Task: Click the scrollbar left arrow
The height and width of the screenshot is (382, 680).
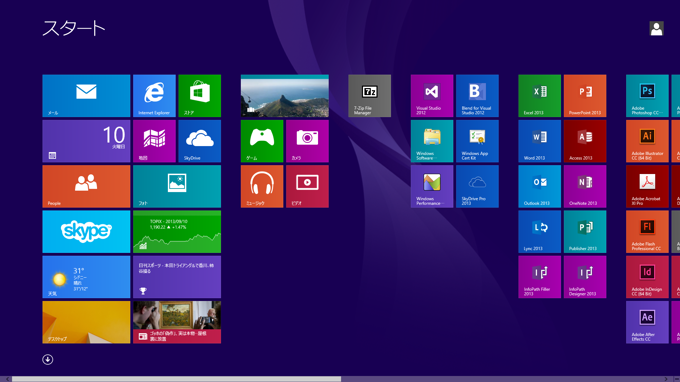Action: click(x=7, y=379)
